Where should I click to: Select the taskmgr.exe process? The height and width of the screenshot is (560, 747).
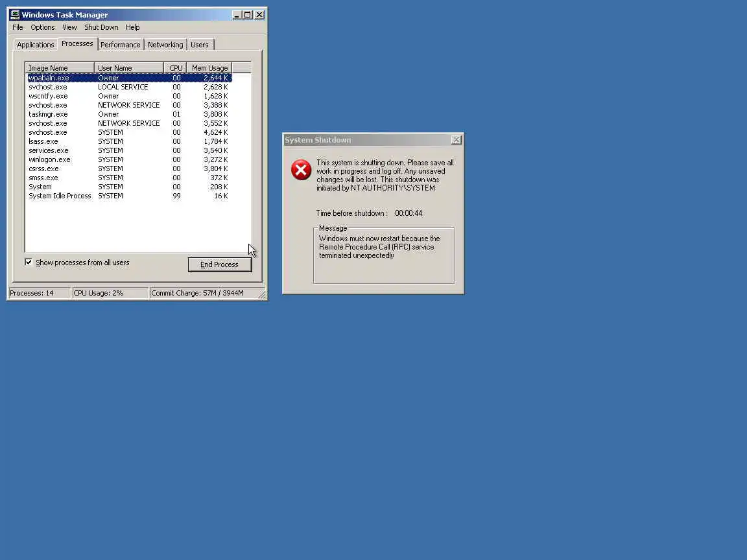click(129, 114)
